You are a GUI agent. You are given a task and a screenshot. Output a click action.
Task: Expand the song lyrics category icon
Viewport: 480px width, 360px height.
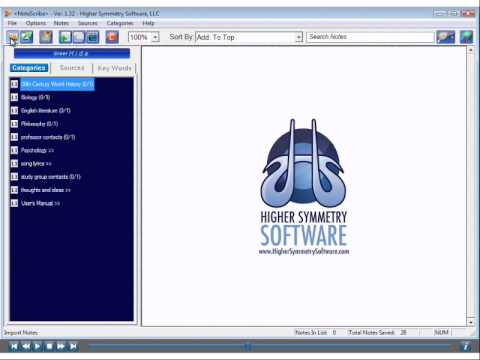(14, 164)
